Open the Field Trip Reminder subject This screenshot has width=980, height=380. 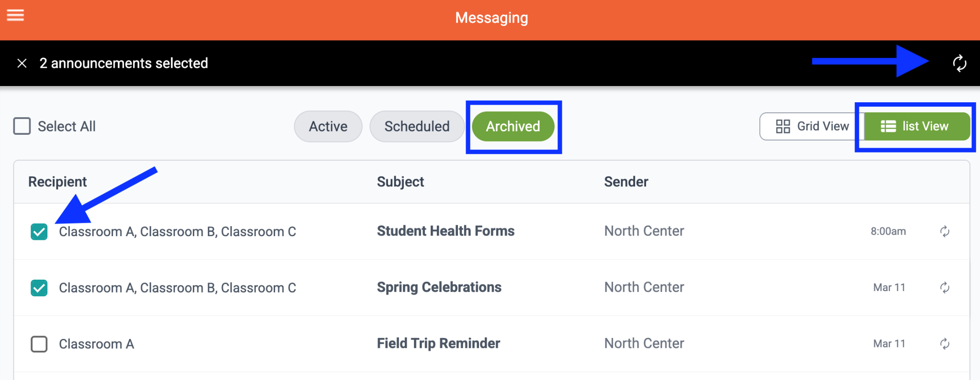click(438, 343)
